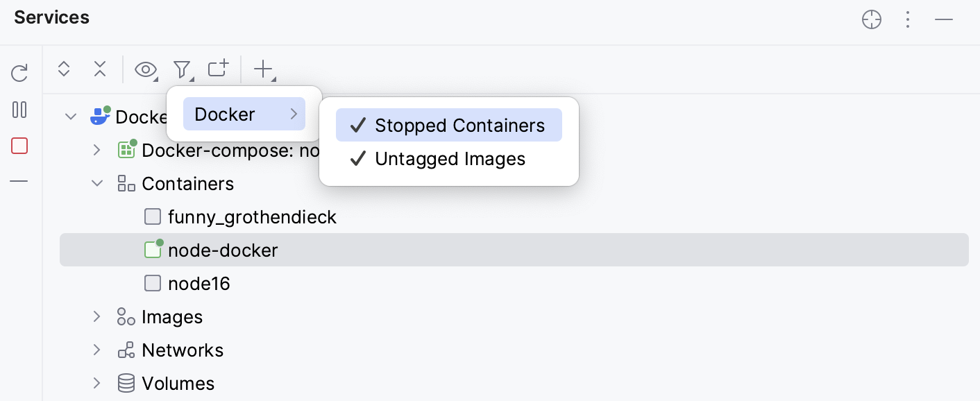Open the Filter icon in the toolbar
Viewport: 980px width, 401px height.
coord(182,69)
